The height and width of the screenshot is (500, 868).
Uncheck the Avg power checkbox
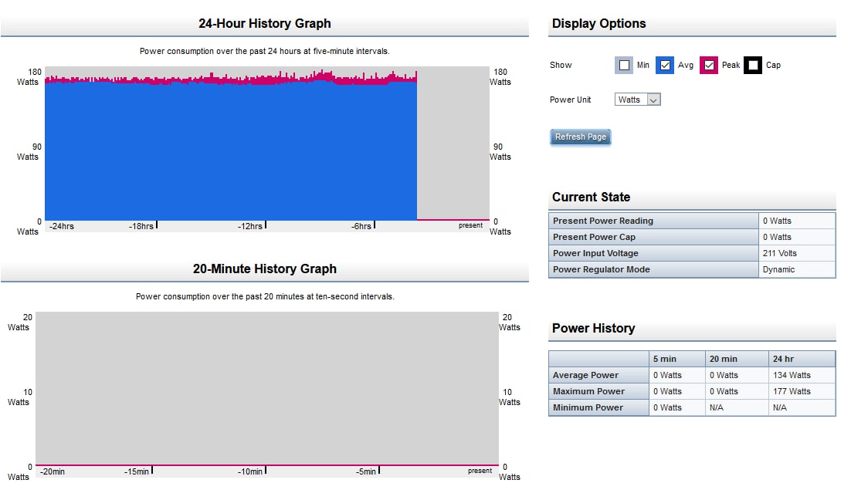point(665,66)
